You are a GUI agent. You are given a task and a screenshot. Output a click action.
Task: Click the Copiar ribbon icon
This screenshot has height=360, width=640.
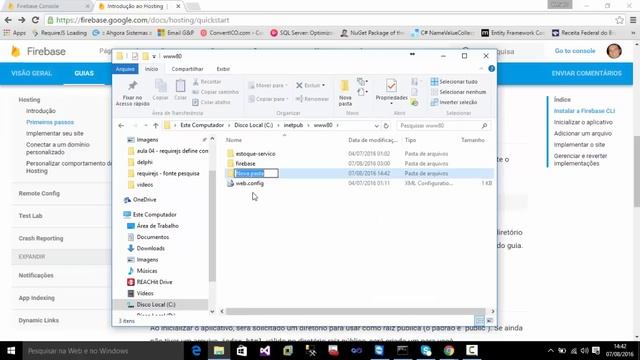click(160, 86)
